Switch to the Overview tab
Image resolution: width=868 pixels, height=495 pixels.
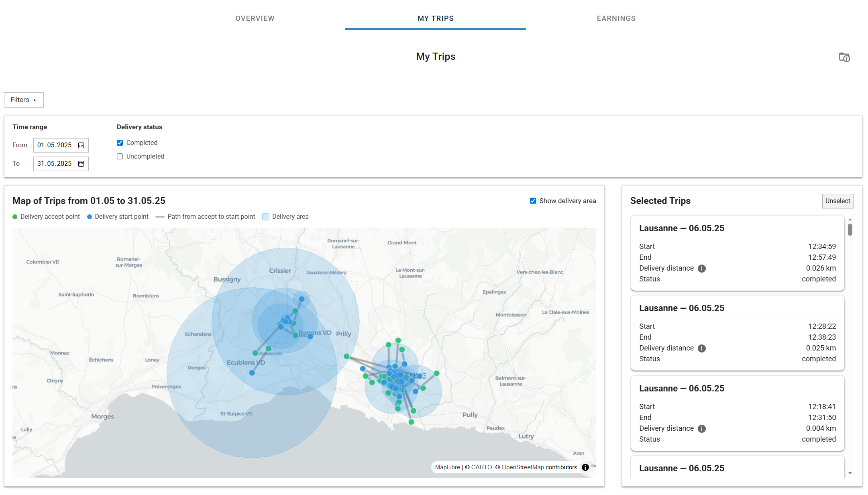click(x=255, y=18)
